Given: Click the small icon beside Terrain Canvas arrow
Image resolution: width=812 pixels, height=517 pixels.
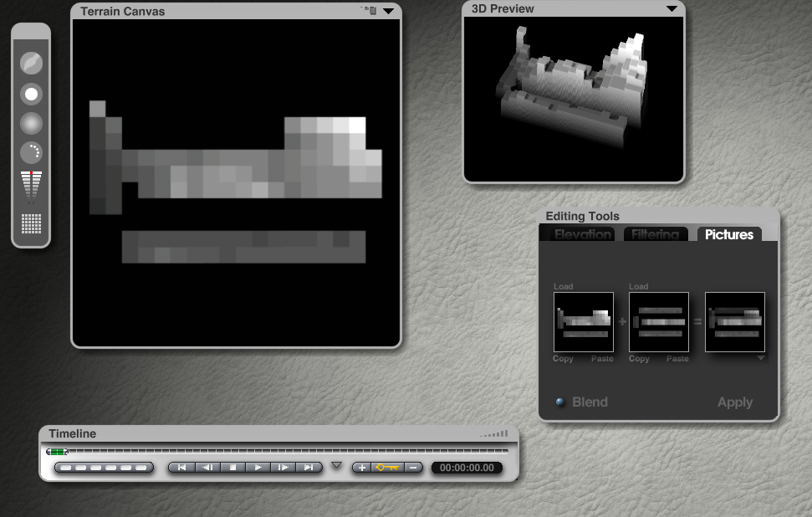Looking at the screenshot, I should point(369,11).
